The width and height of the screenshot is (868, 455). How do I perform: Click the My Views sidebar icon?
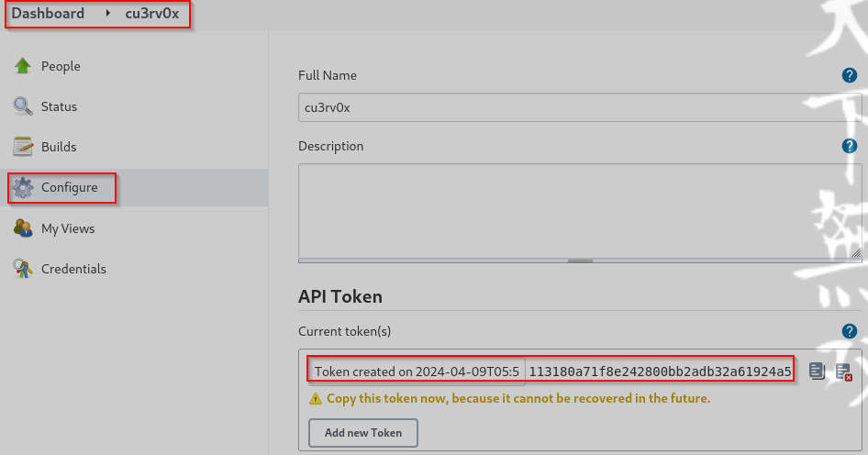23,228
